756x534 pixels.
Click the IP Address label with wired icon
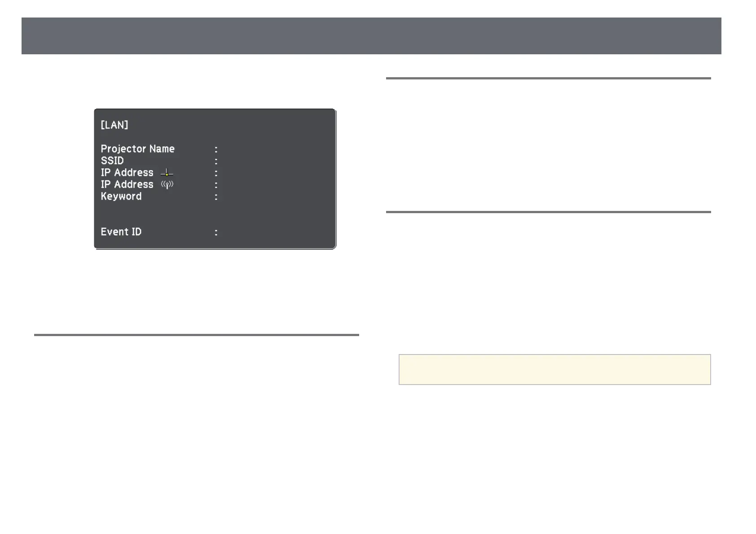127,173
